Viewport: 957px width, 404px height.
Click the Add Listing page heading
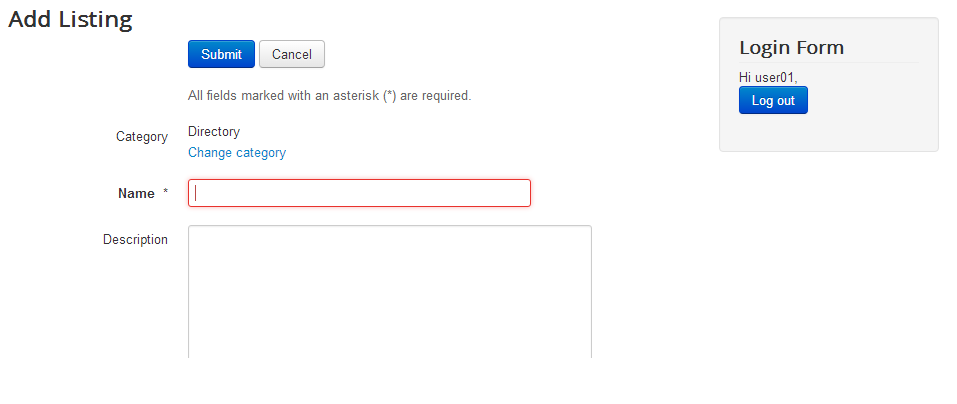click(71, 19)
